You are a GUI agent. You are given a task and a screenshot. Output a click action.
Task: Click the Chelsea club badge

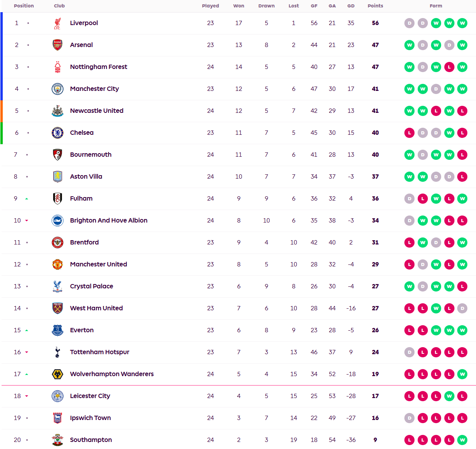click(58, 133)
